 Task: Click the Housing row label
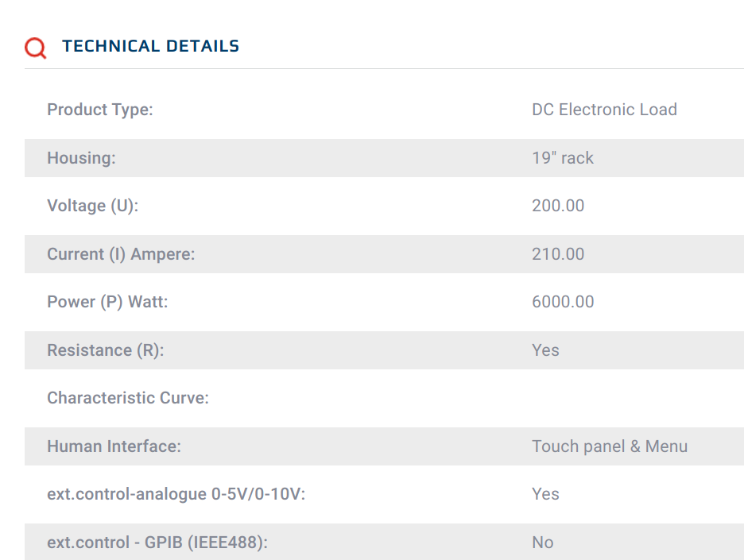click(x=81, y=158)
